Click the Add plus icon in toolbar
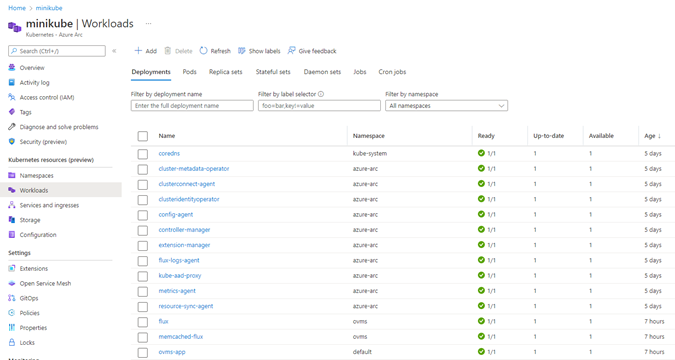675x360 pixels. pyautogui.click(x=138, y=51)
